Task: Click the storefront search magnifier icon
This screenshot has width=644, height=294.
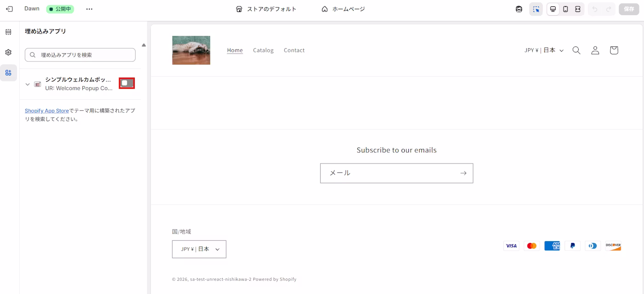Action: pyautogui.click(x=576, y=50)
